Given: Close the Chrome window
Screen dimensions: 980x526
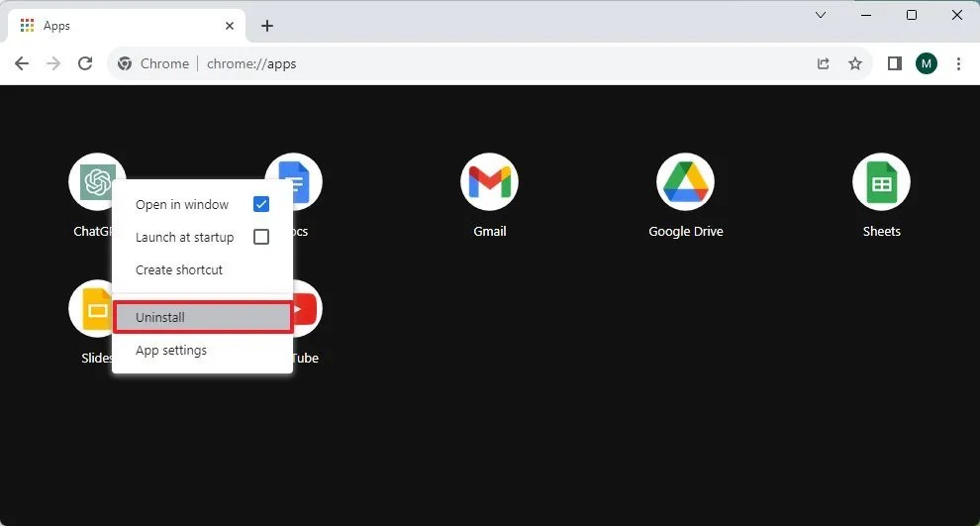Looking at the screenshot, I should (x=957, y=15).
